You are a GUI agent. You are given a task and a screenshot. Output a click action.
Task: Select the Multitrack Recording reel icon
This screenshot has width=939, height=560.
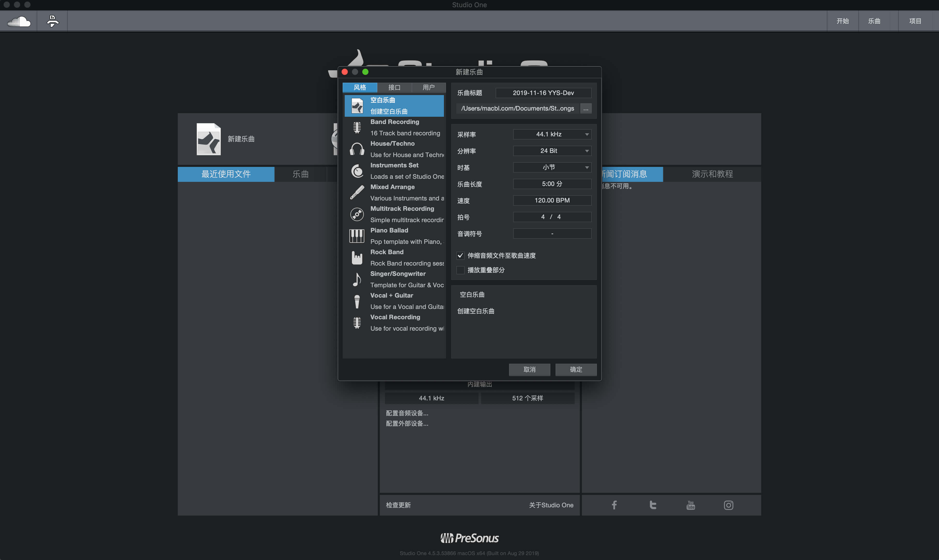click(357, 214)
